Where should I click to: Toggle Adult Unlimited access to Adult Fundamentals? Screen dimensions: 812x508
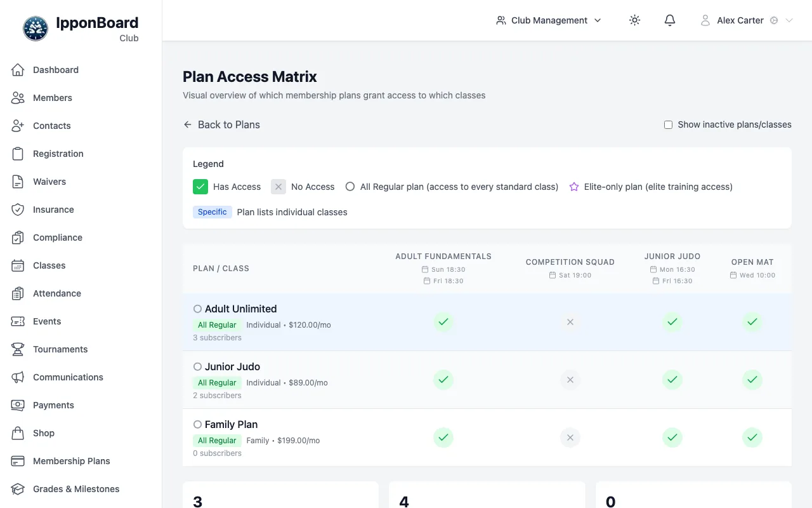(443, 322)
